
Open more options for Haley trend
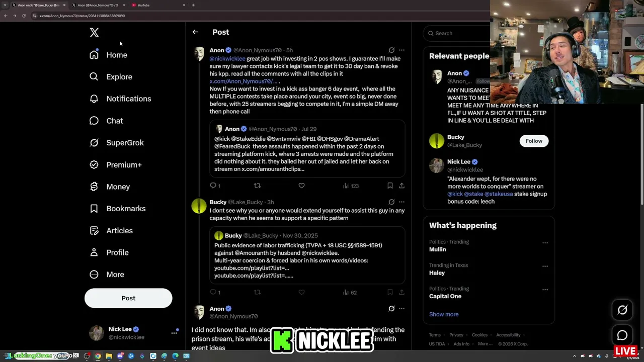(545, 266)
